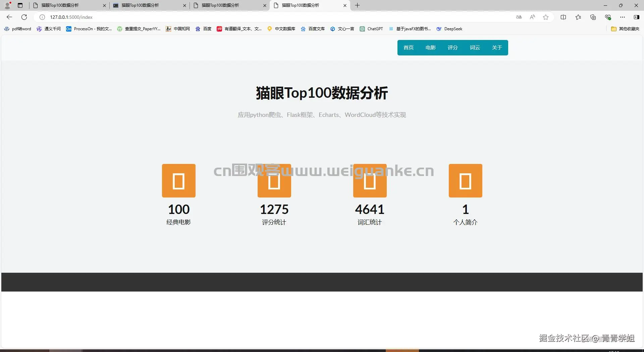Select 评分 in the navigation menu
The width and height of the screenshot is (644, 352).
(453, 48)
